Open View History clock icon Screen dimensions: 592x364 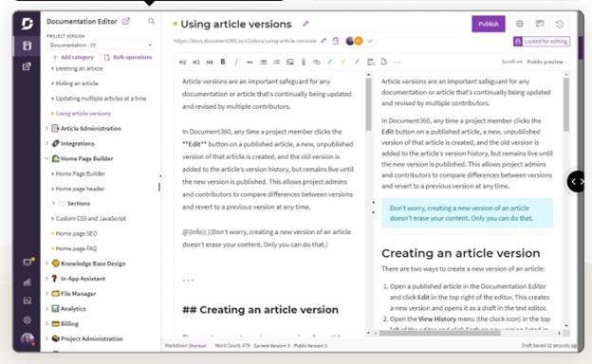(x=560, y=24)
